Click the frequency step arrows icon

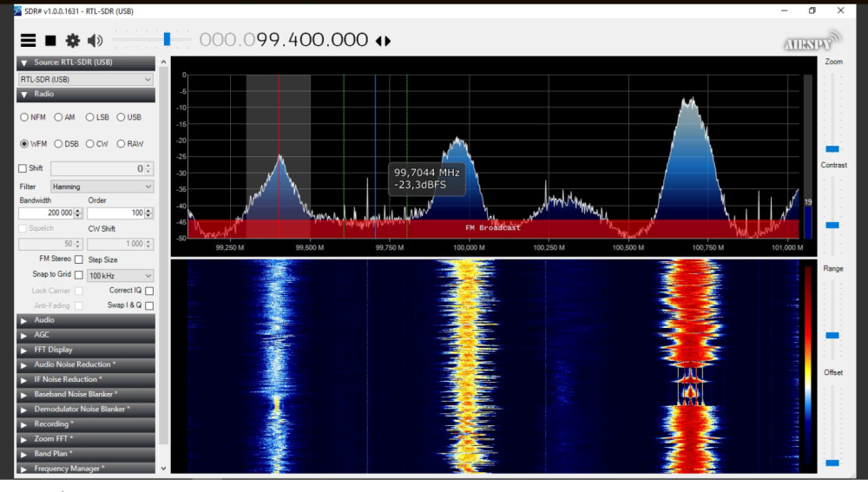(383, 41)
